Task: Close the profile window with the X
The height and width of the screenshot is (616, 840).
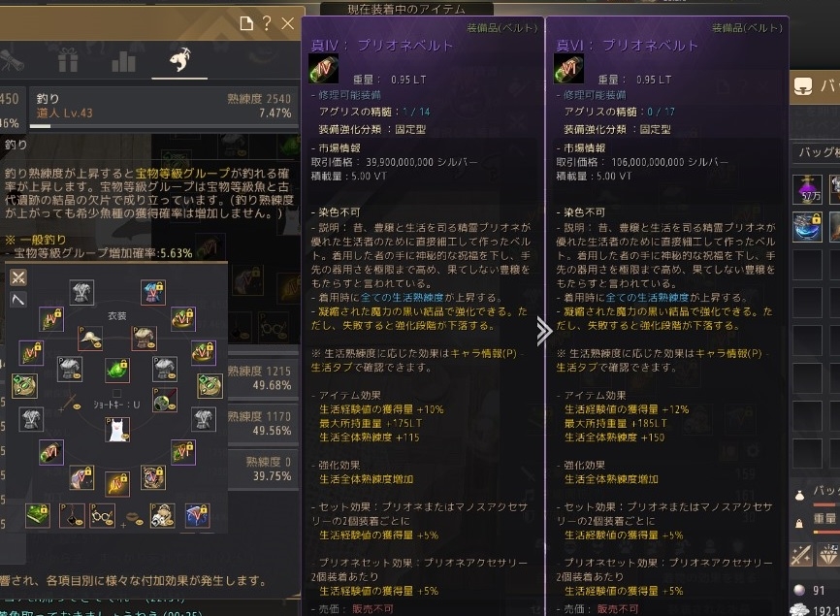Action: click(x=288, y=23)
